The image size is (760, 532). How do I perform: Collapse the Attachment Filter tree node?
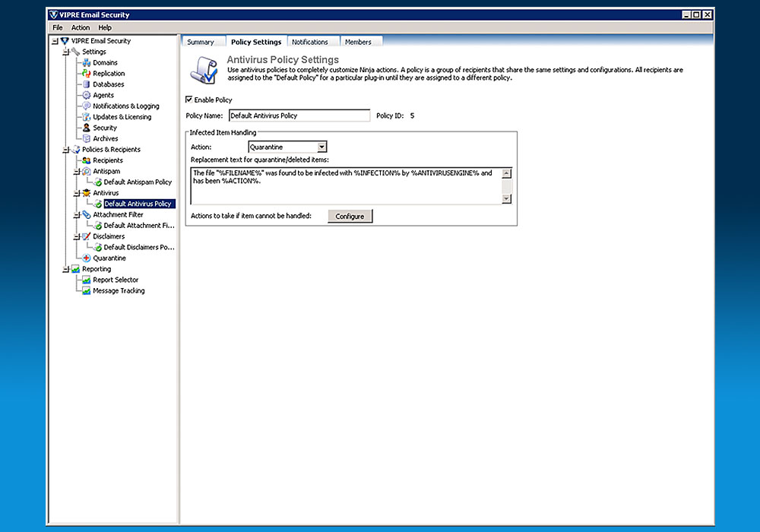tap(77, 215)
